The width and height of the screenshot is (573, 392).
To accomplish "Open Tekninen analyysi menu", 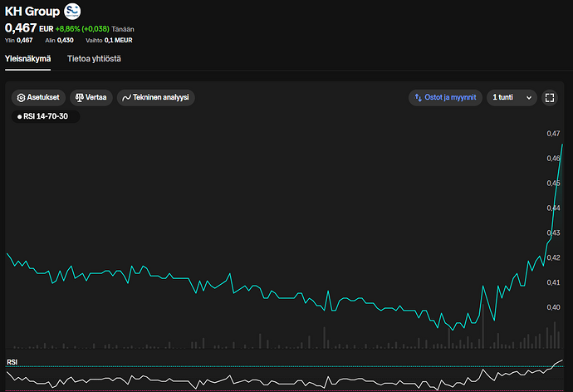I will (155, 97).
